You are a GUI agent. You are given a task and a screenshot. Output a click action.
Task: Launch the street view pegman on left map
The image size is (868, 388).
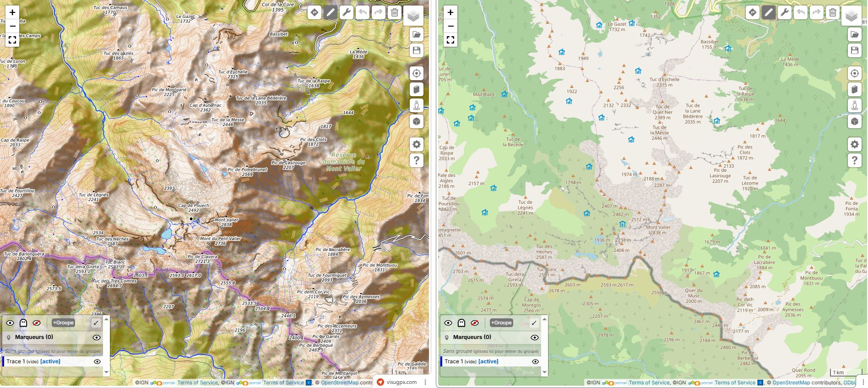click(416, 105)
